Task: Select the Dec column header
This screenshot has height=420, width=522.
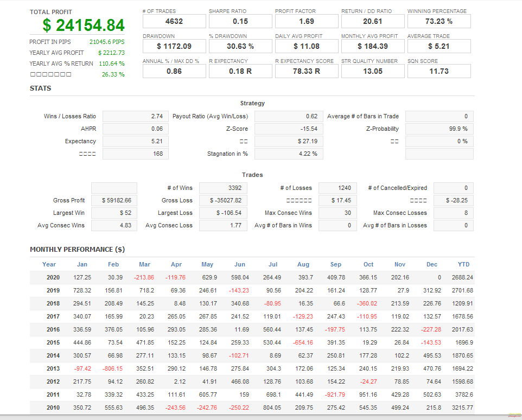Action: coord(432,265)
